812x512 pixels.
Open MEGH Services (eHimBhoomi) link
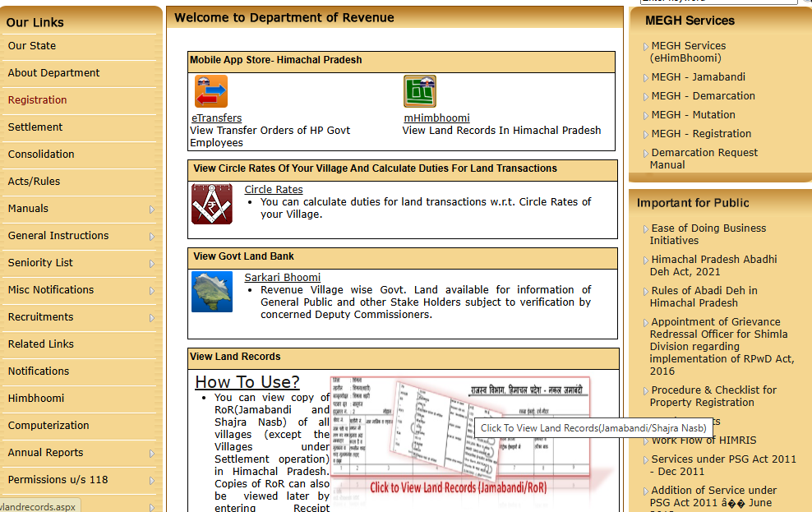(x=688, y=52)
